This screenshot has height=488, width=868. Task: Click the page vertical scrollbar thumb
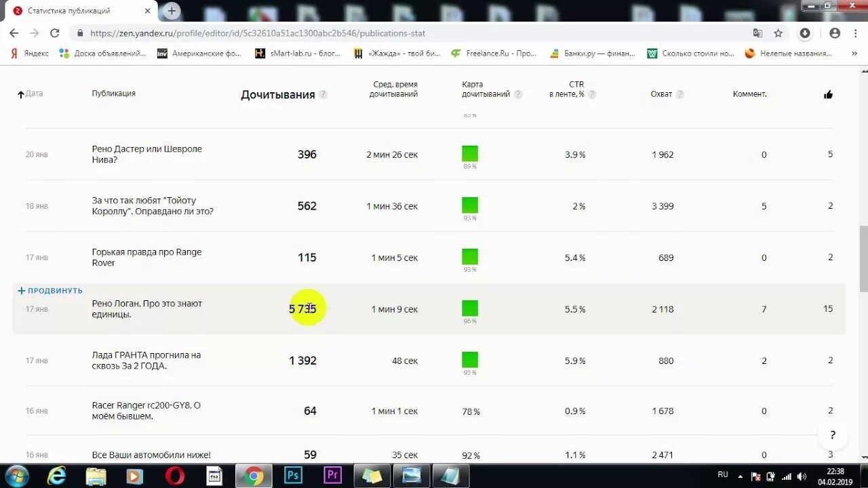click(x=863, y=258)
